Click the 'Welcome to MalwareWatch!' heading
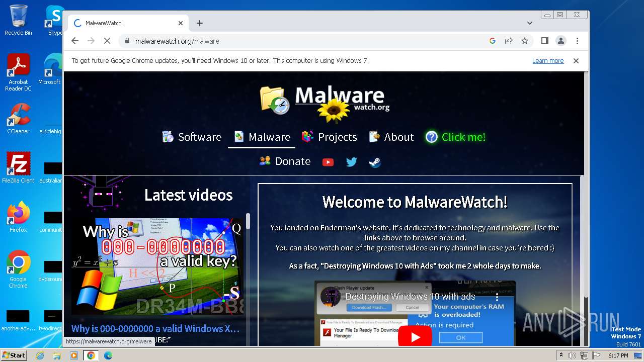 pos(415,202)
